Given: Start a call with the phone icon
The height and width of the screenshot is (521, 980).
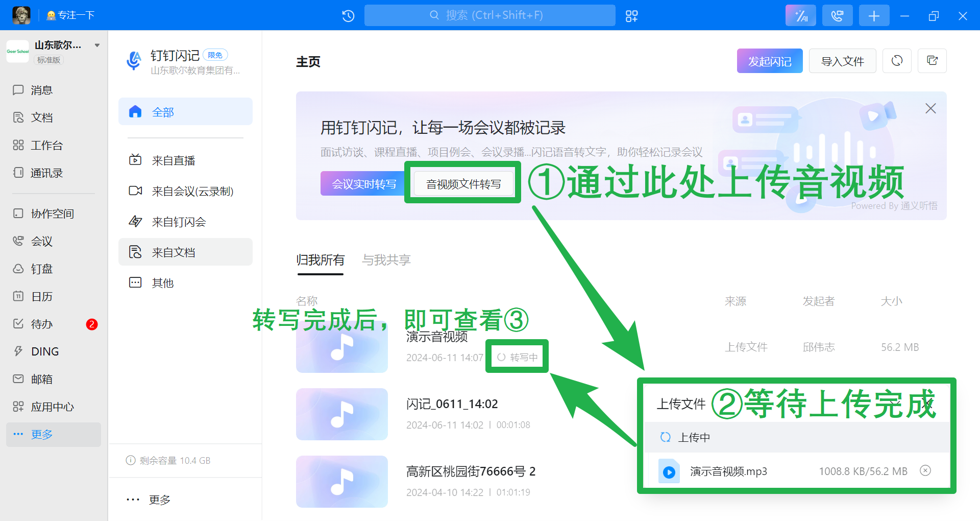Looking at the screenshot, I should click(x=837, y=16).
